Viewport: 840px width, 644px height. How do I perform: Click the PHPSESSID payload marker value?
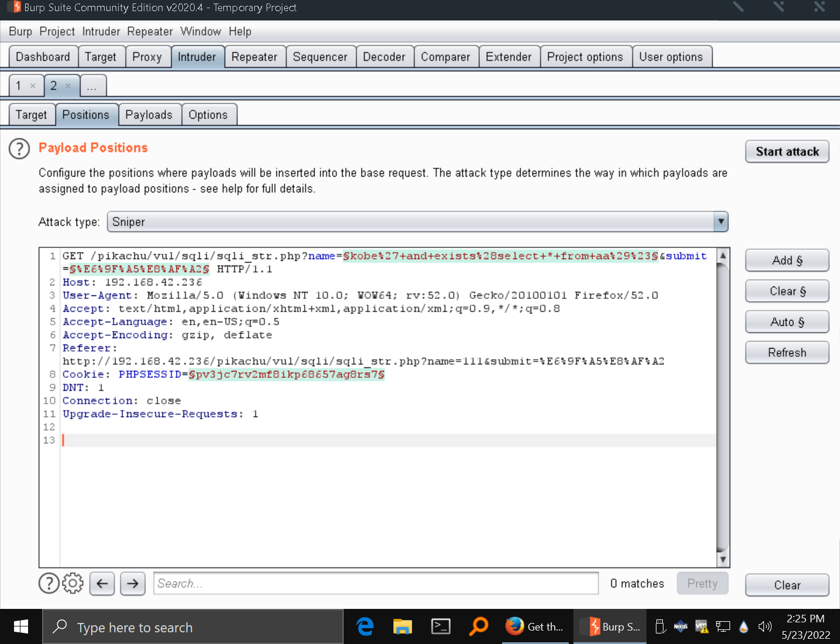pos(286,374)
